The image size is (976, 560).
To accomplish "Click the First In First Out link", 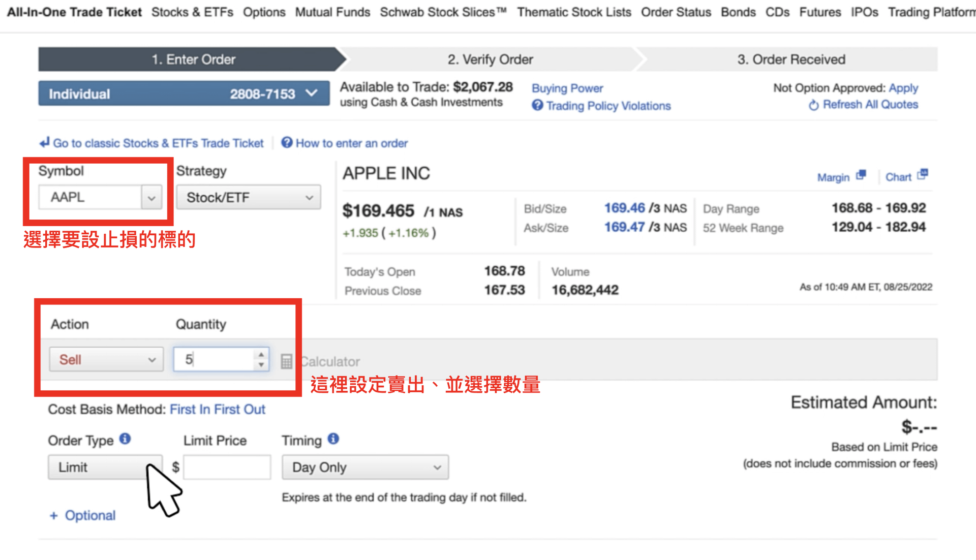I will click(x=217, y=409).
